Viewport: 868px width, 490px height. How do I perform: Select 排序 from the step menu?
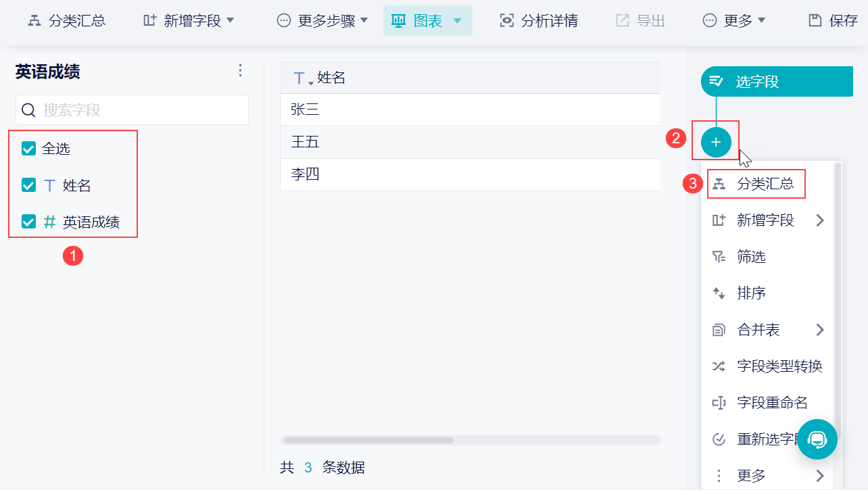click(x=751, y=293)
